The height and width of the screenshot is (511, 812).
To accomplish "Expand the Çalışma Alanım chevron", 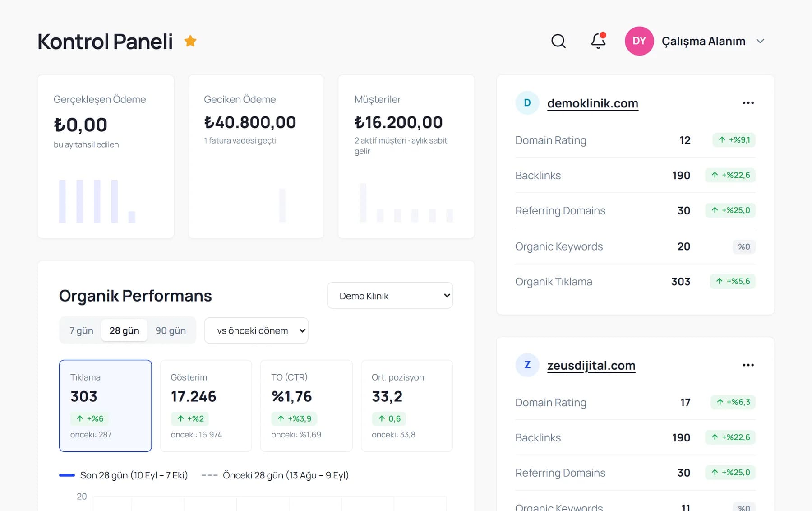I will (x=760, y=41).
